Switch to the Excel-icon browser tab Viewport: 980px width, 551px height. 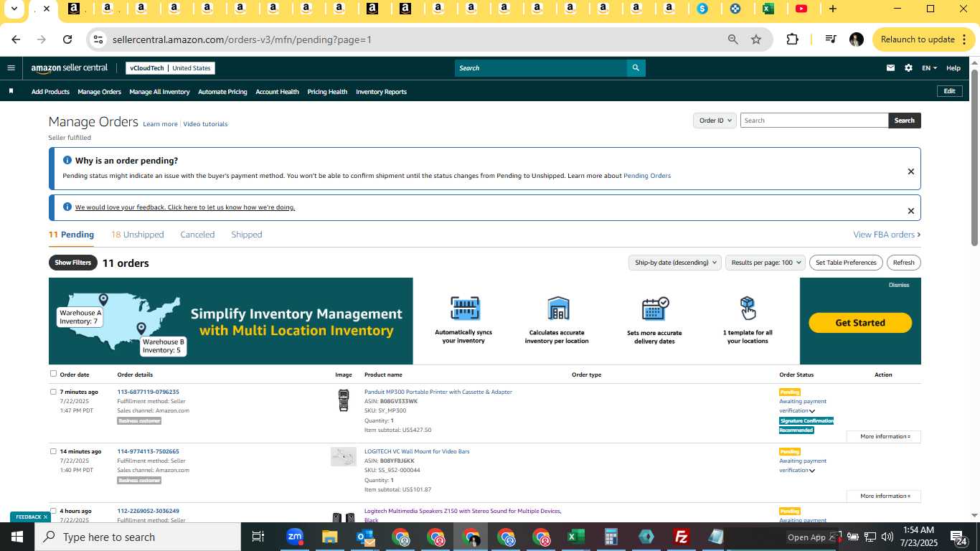pos(768,9)
